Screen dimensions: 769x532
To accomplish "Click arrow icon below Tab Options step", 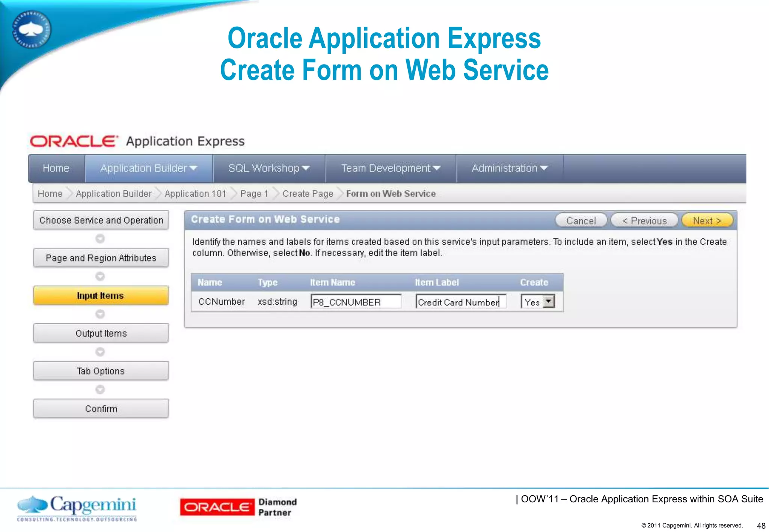I will [100, 389].
